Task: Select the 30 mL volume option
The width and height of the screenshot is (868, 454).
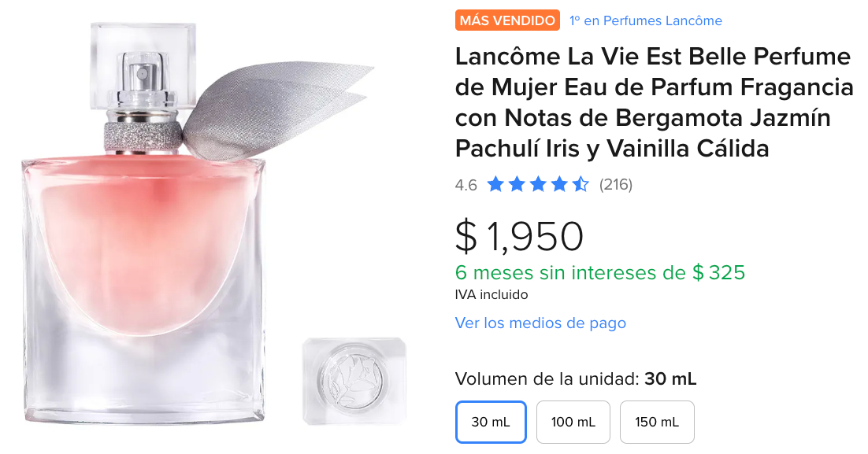Action: click(491, 422)
